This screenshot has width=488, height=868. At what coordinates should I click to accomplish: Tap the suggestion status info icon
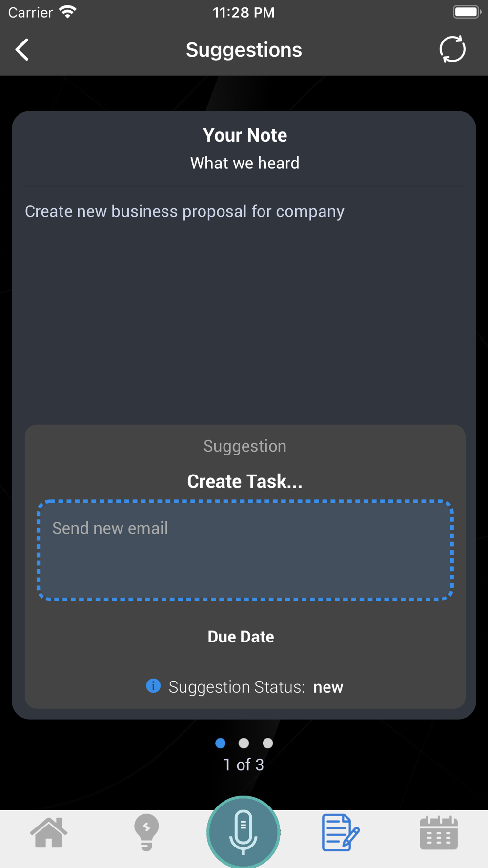point(153,685)
